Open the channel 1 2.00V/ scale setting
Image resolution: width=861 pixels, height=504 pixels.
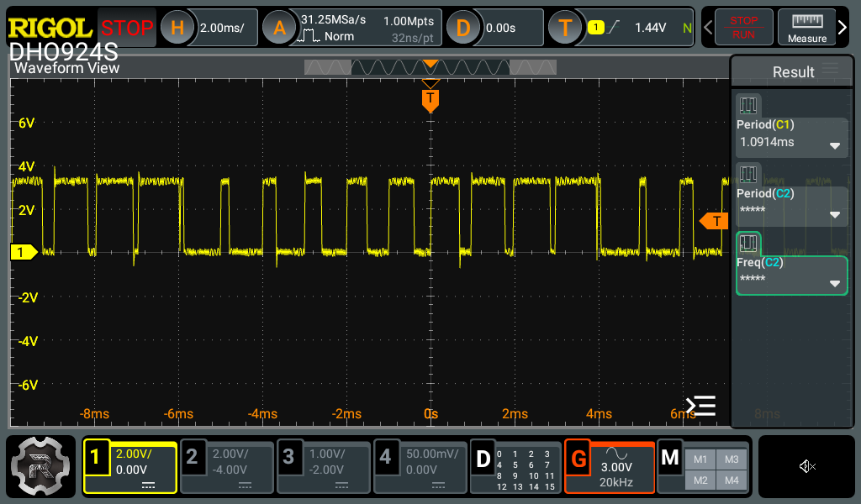(134, 454)
